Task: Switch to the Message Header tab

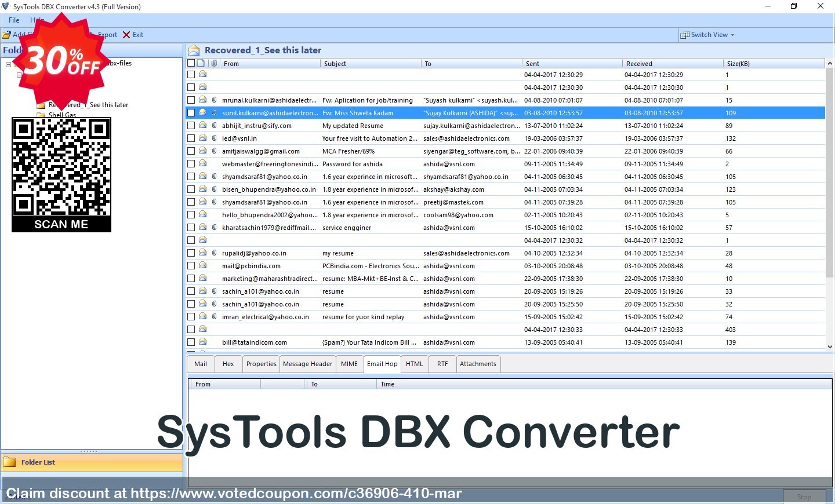Action: tap(308, 364)
